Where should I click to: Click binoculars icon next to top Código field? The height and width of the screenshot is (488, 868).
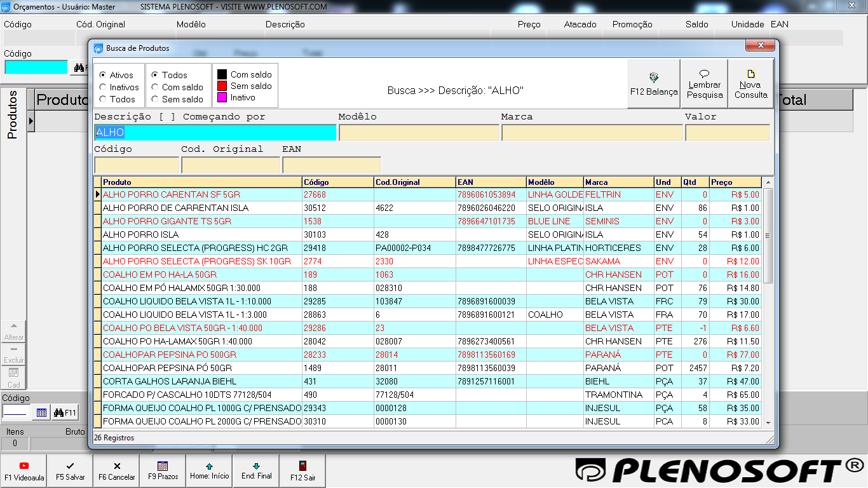click(x=79, y=67)
